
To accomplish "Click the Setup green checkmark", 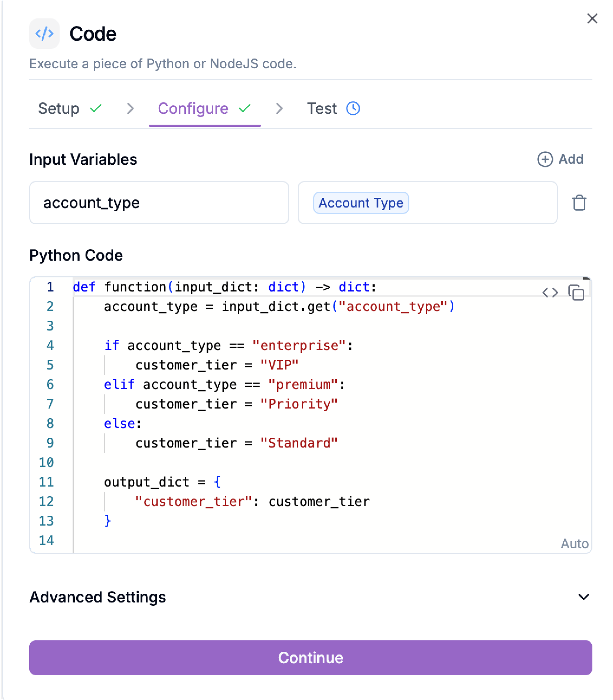I will [96, 109].
